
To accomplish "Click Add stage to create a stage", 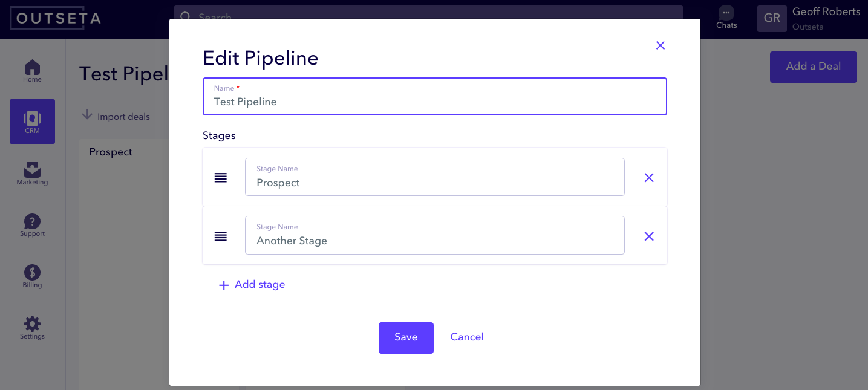I will pyautogui.click(x=251, y=284).
